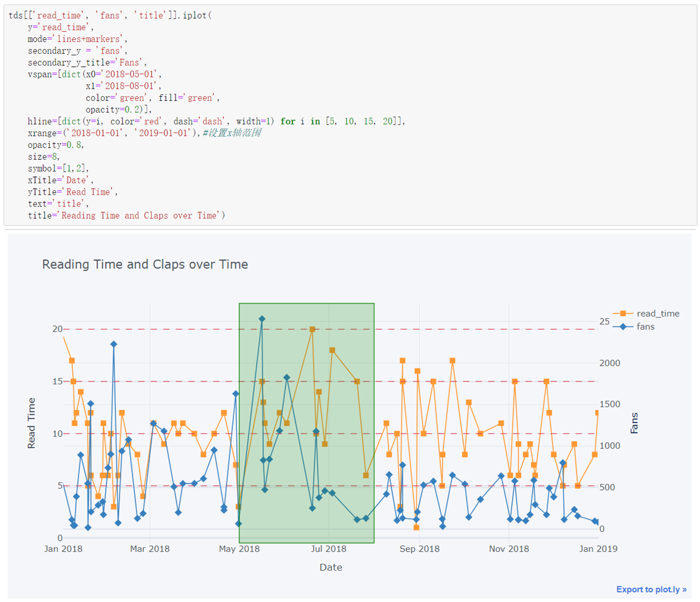Click the lowest read_time marker in August 2018
700x602 pixels.
367,475
